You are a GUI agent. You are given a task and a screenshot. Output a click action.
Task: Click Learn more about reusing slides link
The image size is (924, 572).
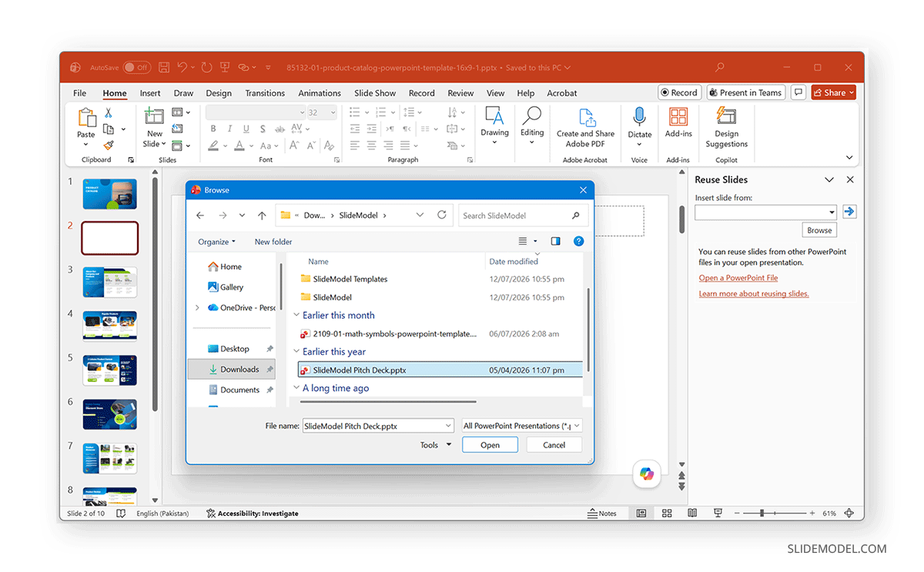click(754, 294)
